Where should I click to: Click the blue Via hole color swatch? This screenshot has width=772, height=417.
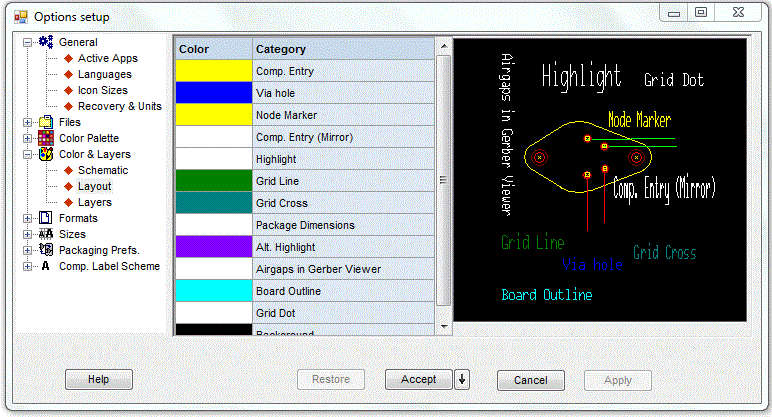214,93
